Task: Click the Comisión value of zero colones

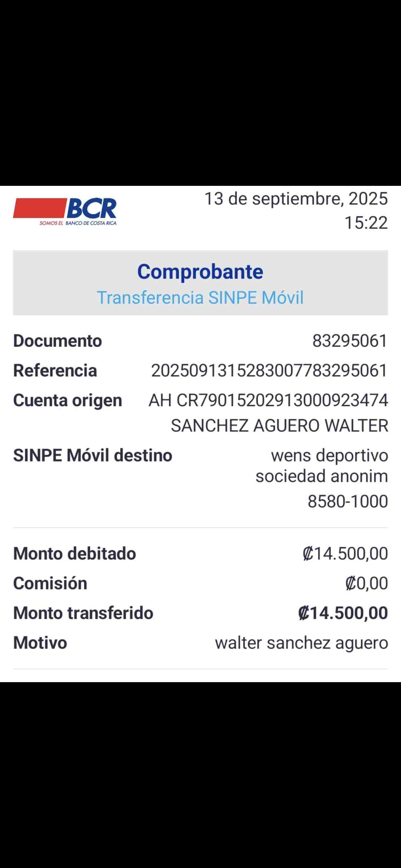Action: point(366,583)
